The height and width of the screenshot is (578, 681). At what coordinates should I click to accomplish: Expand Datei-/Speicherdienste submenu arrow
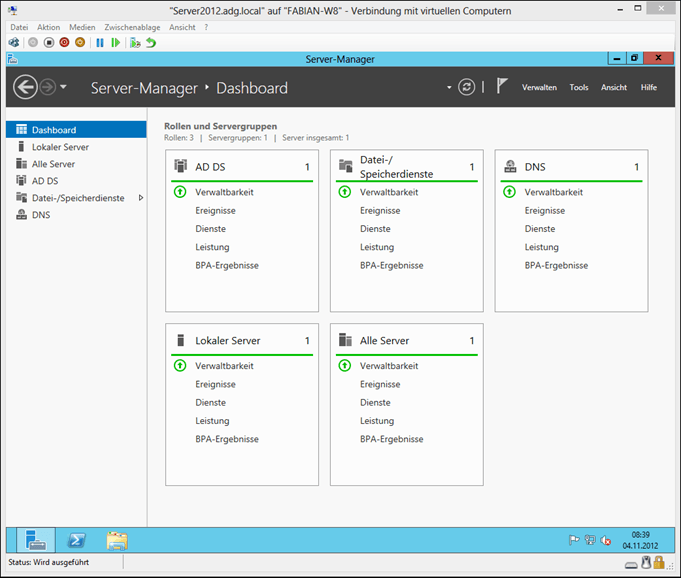pyautogui.click(x=141, y=198)
